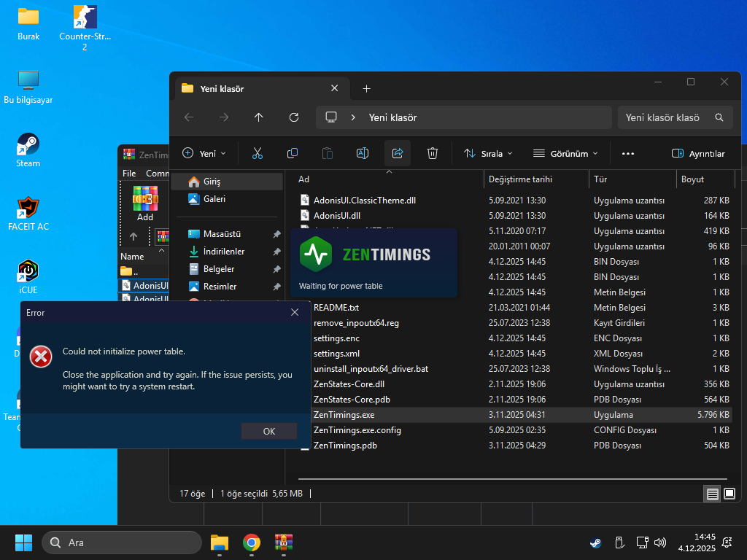747x560 pixels.
Task: Select the README.txt file
Action: [x=336, y=308]
